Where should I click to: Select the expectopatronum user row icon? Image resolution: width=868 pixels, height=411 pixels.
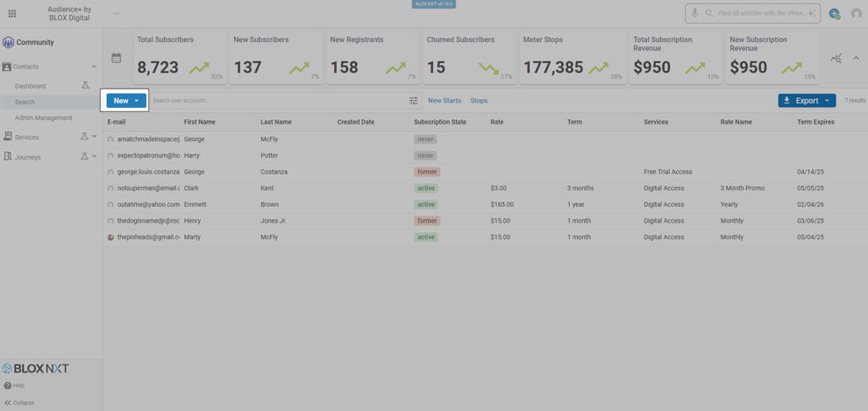coord(110,155)
